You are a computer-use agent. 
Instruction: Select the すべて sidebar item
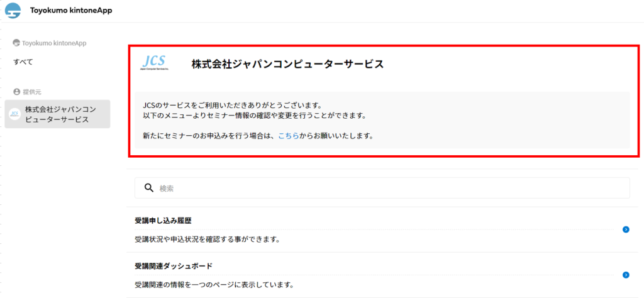23,62
